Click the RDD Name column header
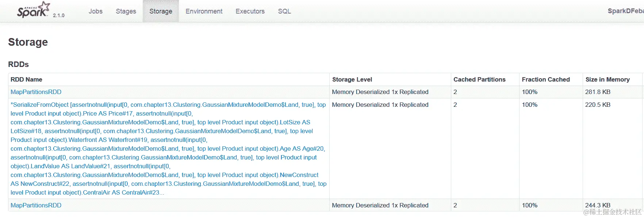This screenshot has width=644, height=218. (26, 80)
